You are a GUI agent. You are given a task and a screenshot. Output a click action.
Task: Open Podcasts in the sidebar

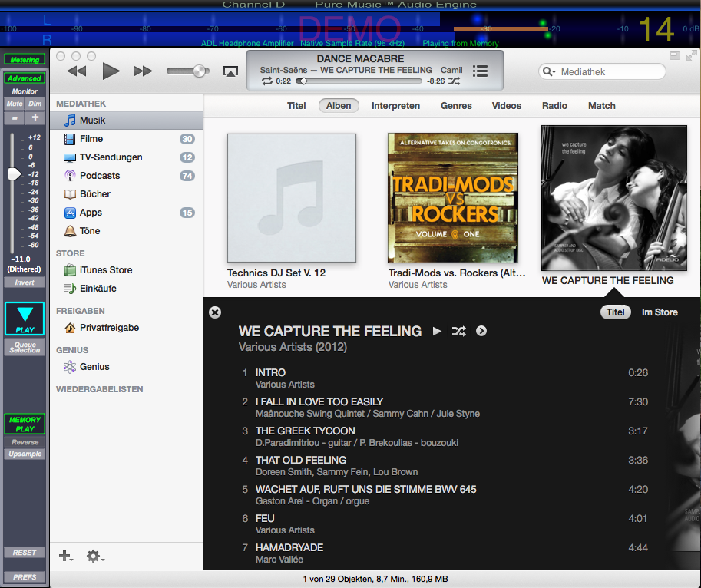[x=100, y=176]
